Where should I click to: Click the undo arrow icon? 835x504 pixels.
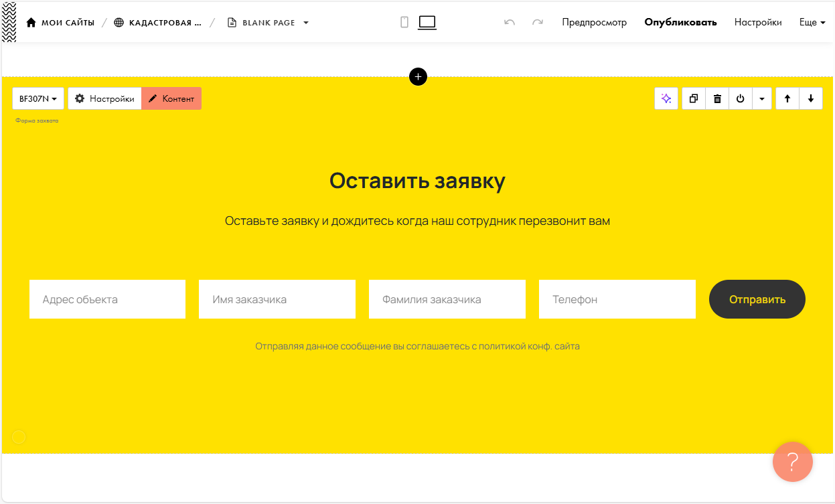(x=510, y=22)
